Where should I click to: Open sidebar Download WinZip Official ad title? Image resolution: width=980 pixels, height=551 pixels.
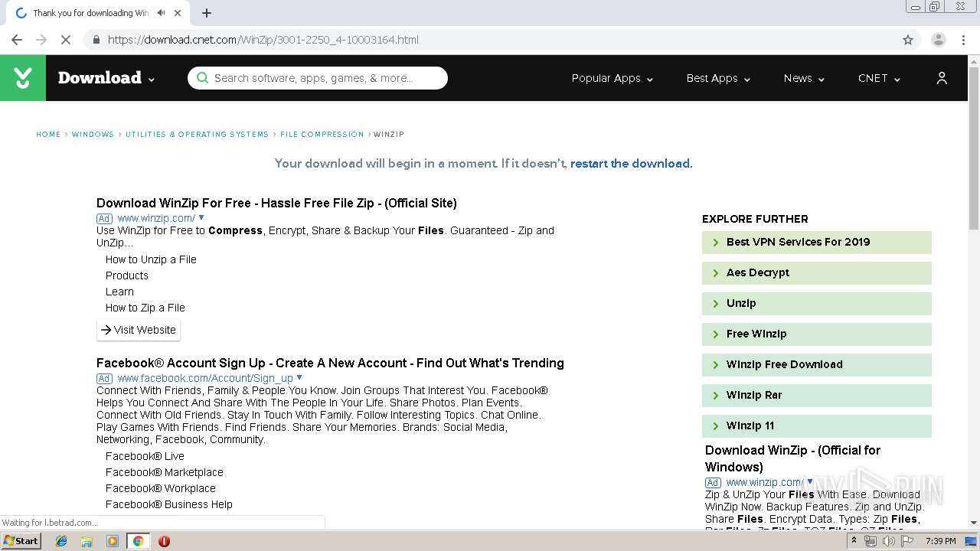pos(792,458)
